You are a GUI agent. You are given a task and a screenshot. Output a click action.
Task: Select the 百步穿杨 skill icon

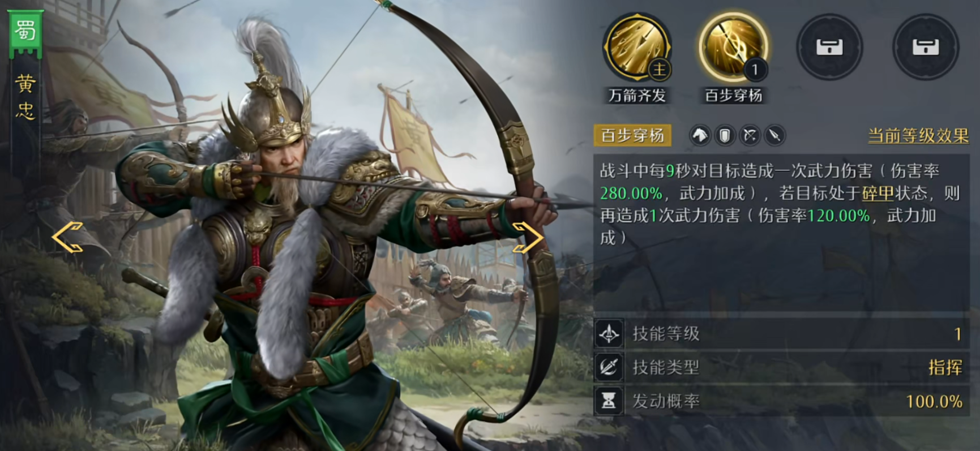click(733, 48)
